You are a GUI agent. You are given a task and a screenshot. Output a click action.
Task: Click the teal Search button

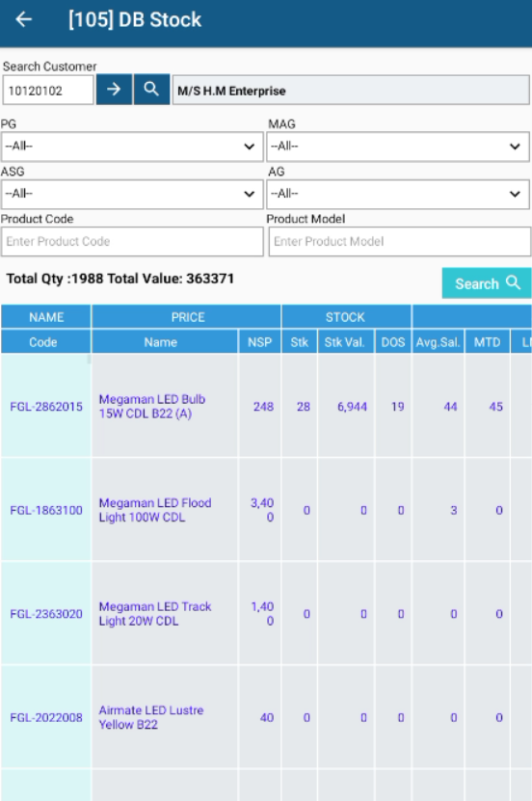point(486,283)
